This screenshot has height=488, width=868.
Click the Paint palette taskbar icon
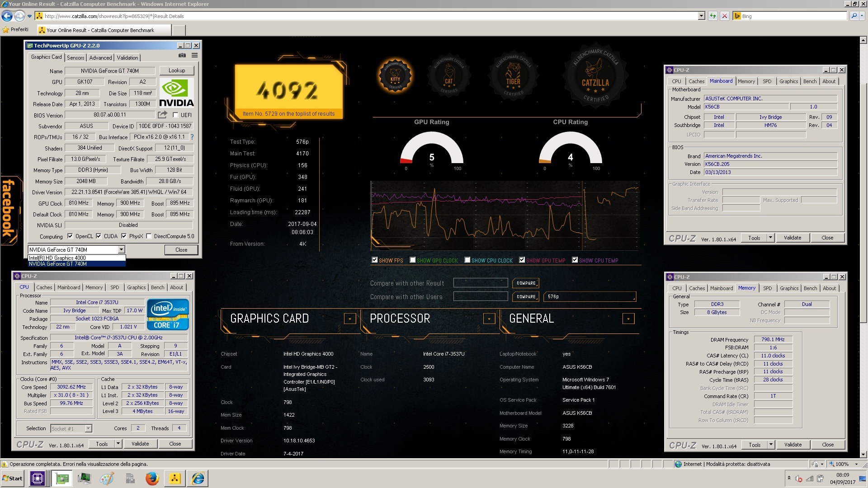click(107, 479)
